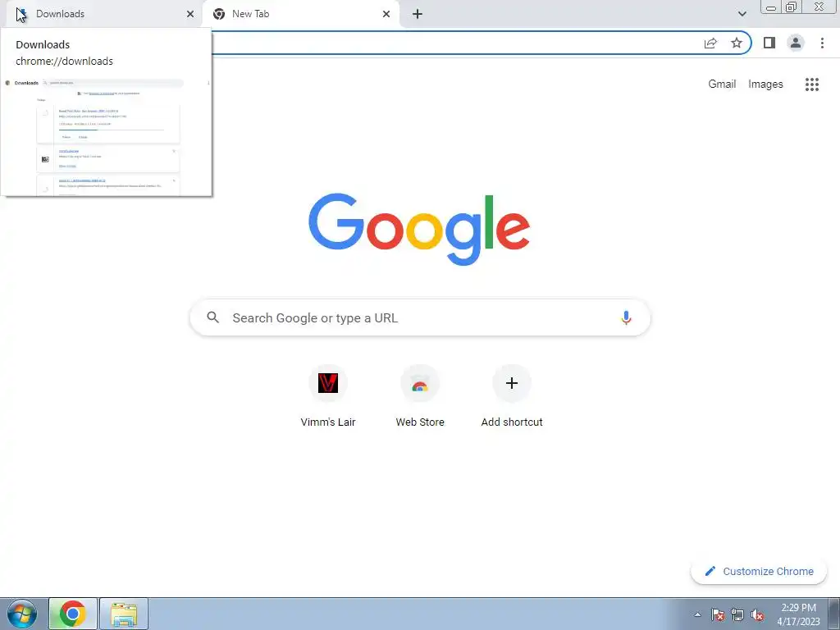Close the New Tab tab

(x=386, y=14)
